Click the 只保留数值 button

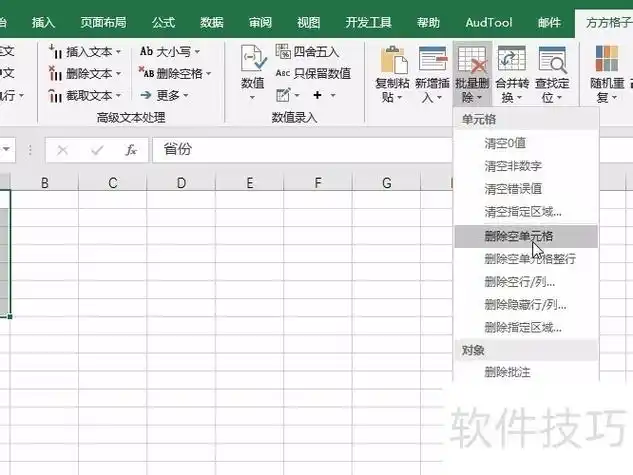pos(312,73)
